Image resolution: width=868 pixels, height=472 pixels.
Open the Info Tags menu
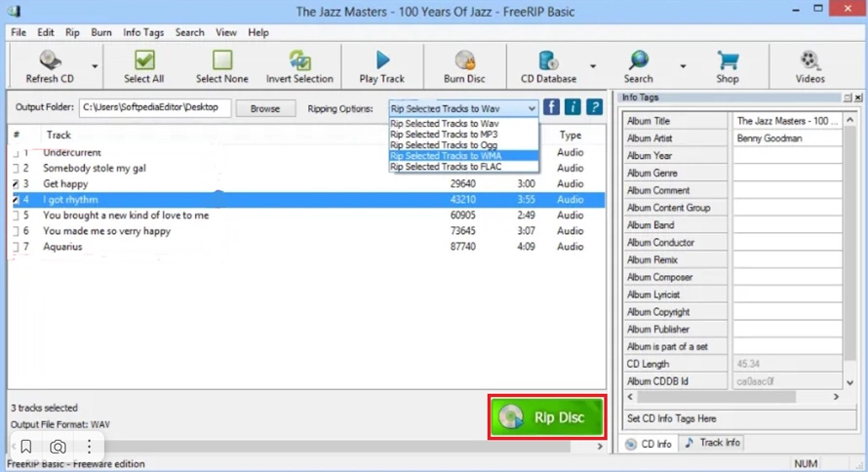click(x=143, y=32)
